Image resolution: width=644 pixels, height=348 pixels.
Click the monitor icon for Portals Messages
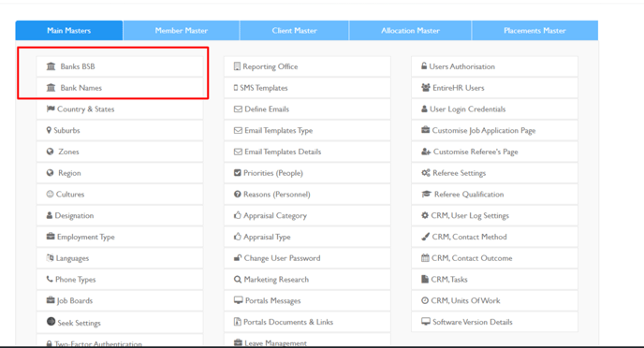[x=238, y=300]
